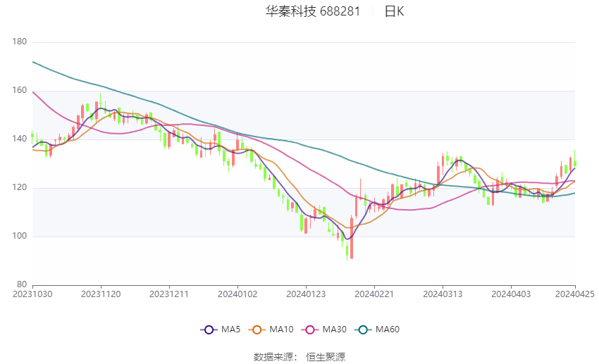This screenshot has width=599, height=364.
Task: Click the MA5 legend circle marker
Action: [208, 329]
